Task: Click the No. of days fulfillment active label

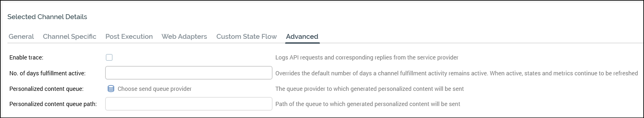Action: (x=48, y=73)
